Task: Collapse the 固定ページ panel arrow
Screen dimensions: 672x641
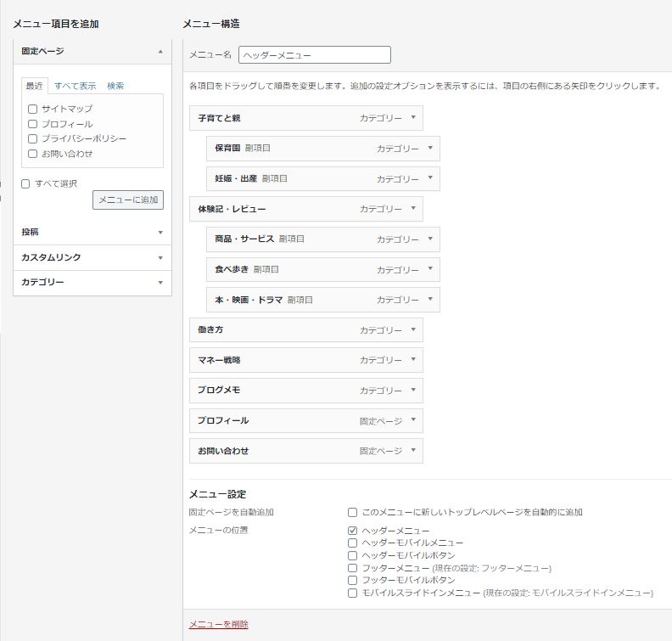Action: [x=160, y=52]
